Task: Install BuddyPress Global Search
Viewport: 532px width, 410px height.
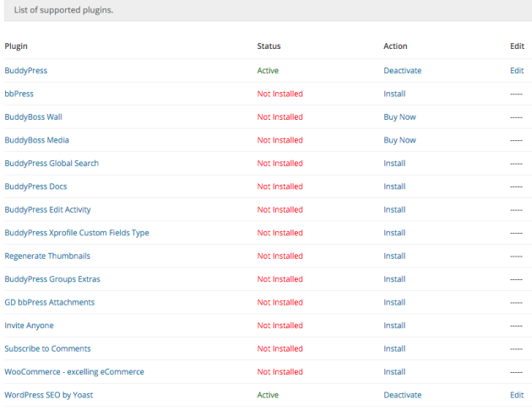Action: 394,164
